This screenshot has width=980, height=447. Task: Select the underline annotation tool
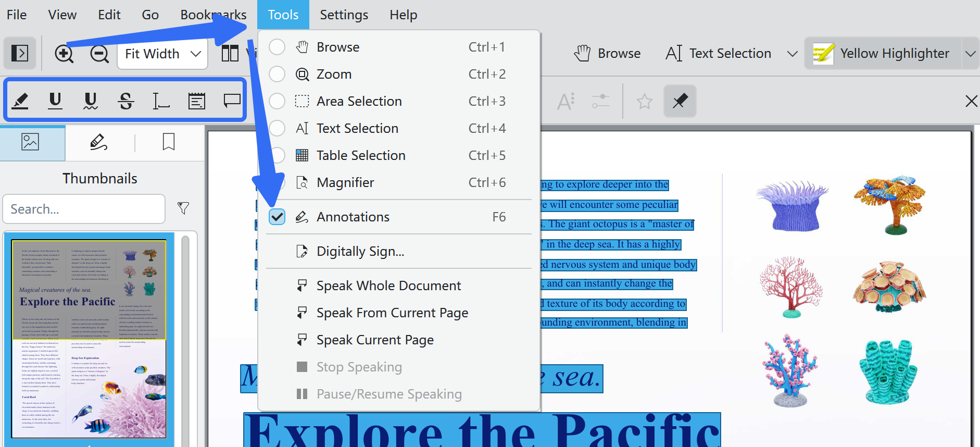55,100
